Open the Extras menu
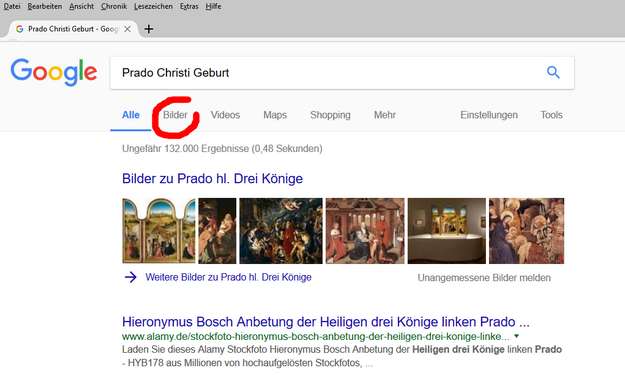Screen dimensions: 625x375 (189, 6)
